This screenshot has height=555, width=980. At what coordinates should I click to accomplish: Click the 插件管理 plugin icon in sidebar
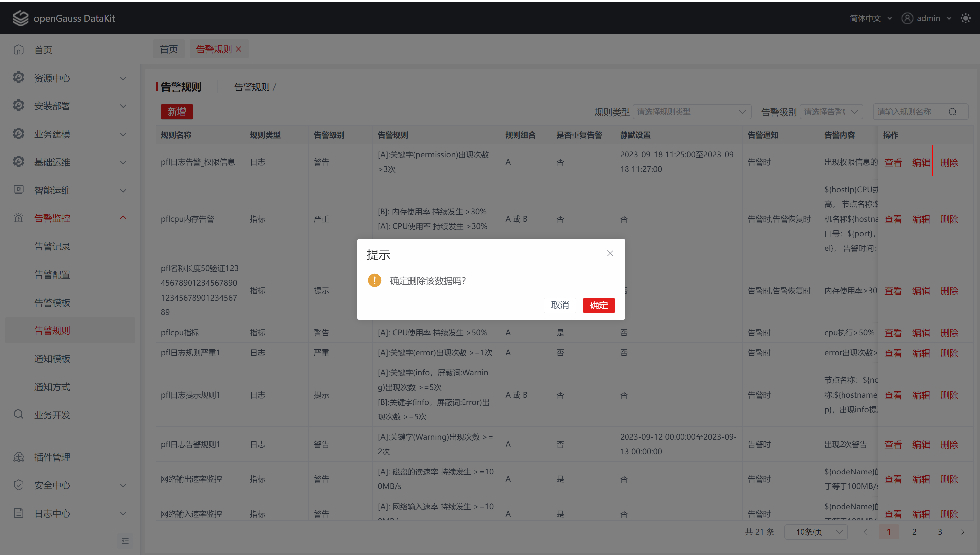pos(18,457)
